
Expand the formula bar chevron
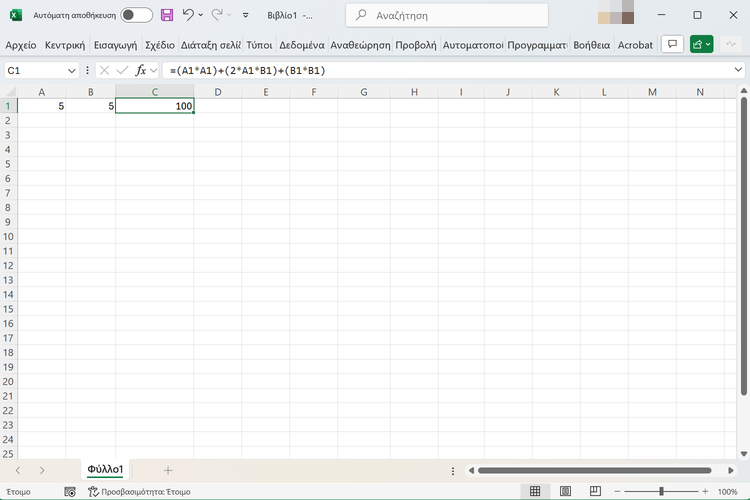(738, 70)
